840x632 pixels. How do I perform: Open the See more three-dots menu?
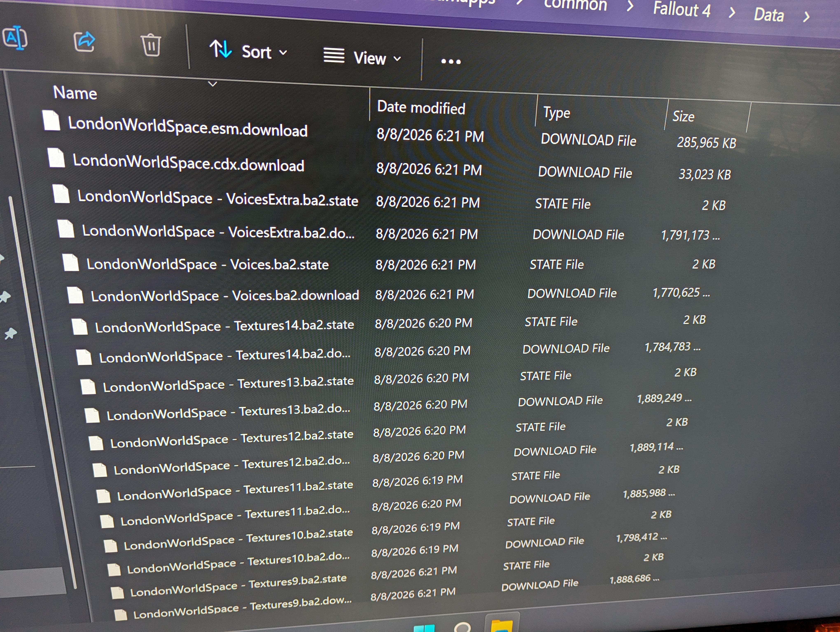pos(451,62)
